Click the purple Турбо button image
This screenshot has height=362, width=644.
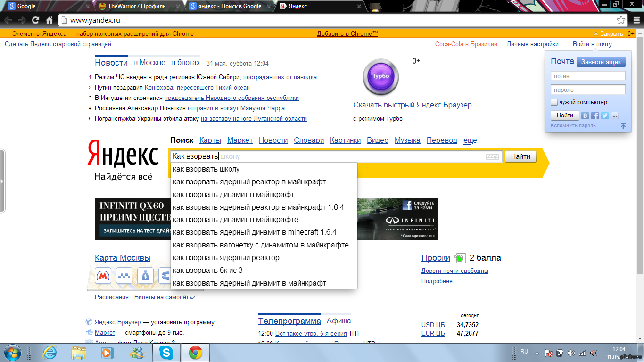[381, 77]
